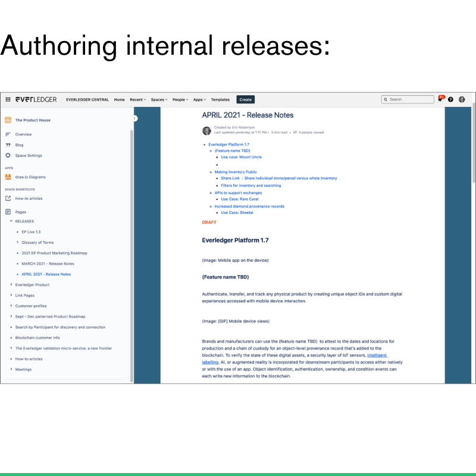Click Use case: Mount Uncle link
The height and width of the screenshot is (476, 476).
pos(242,157)
